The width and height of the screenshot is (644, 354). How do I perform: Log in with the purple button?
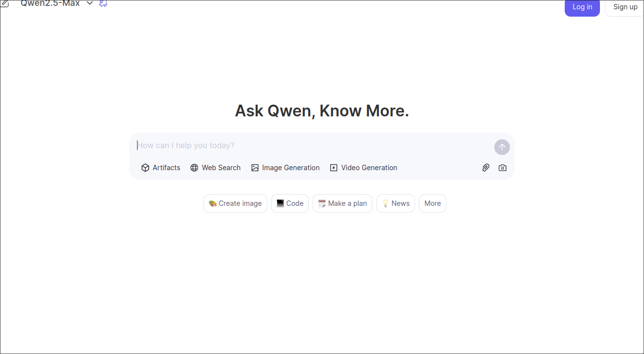pyautogui.click(x=582, y=7)
